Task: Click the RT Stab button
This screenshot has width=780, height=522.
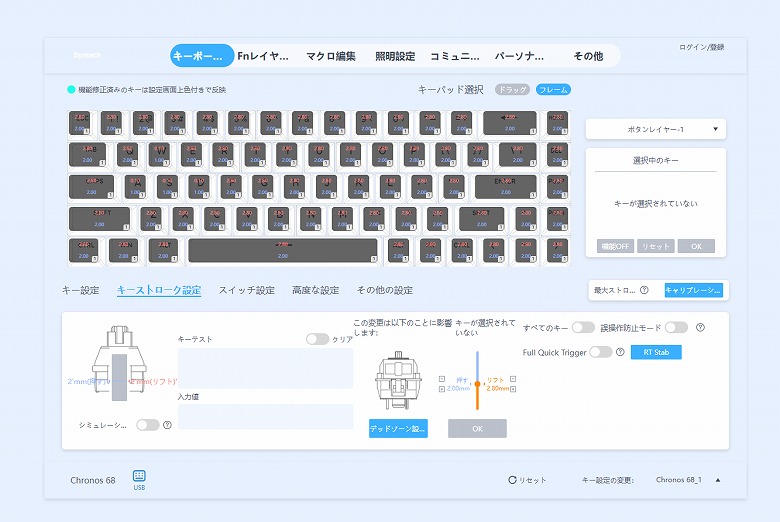Action: pos(656,352)
